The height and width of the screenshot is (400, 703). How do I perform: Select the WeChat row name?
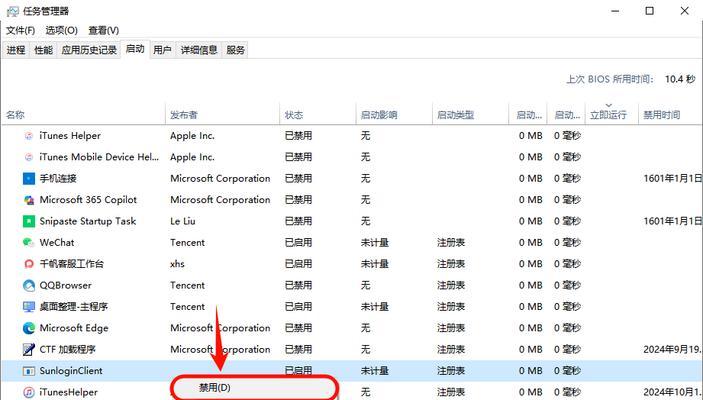click(x=57, y=243)
